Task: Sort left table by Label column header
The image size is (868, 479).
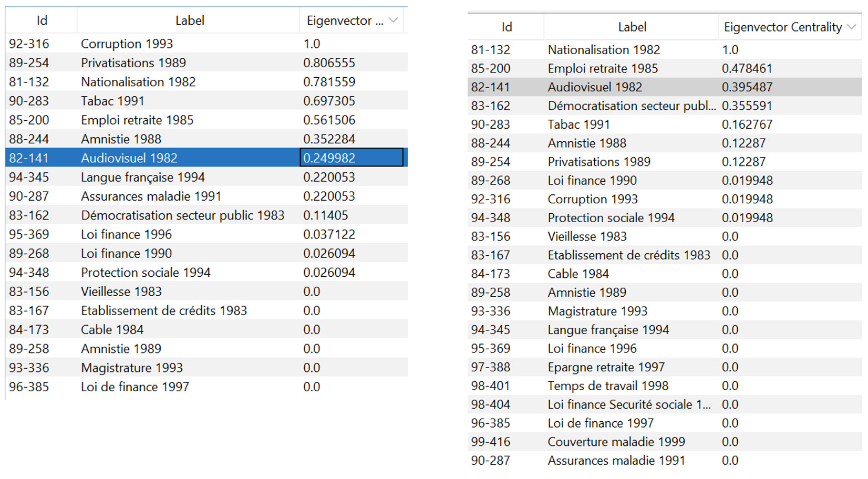Action: pyautogui.click(x=189, y=20)
